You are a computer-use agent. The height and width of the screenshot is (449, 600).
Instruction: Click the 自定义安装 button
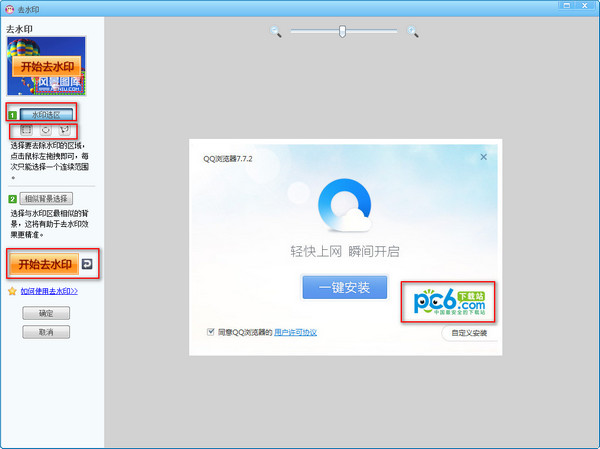coord(468,332)
